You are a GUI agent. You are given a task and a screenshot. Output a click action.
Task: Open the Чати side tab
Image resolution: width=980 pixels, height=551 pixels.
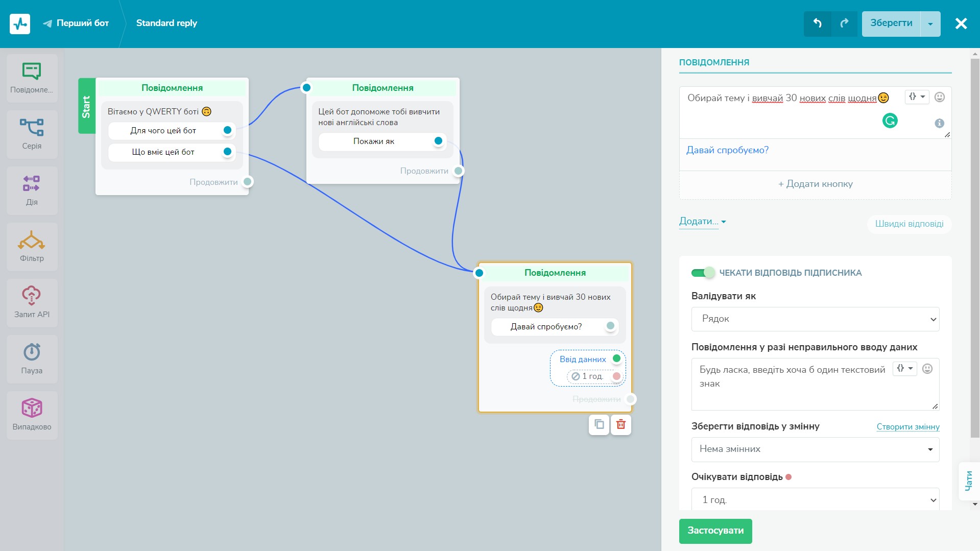click(x=968, y=481)
